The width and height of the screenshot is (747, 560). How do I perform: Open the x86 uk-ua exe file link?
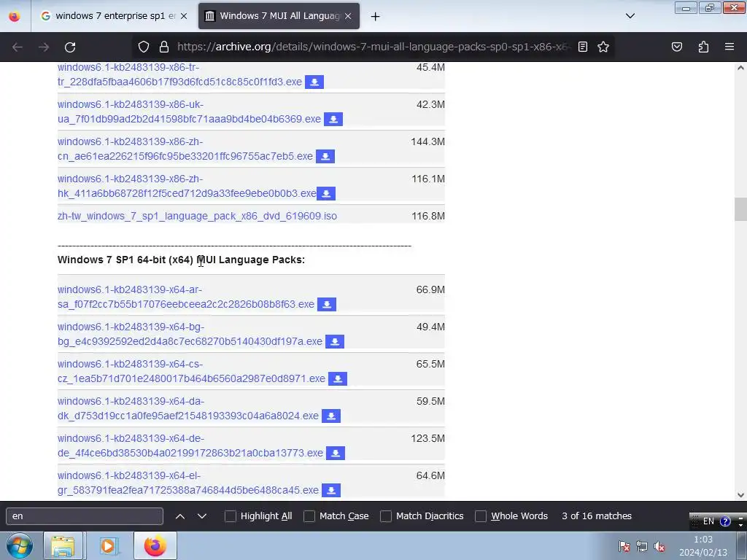click(189, 112)
